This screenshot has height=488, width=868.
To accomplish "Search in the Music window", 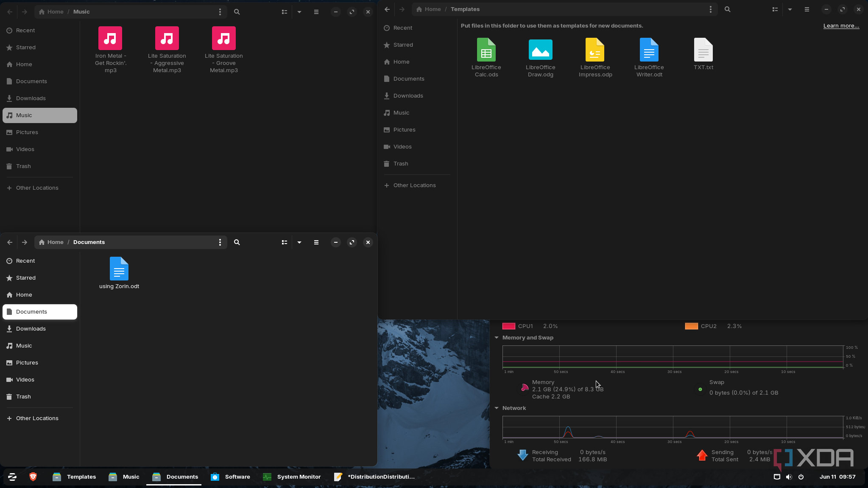I will (237, 12).
